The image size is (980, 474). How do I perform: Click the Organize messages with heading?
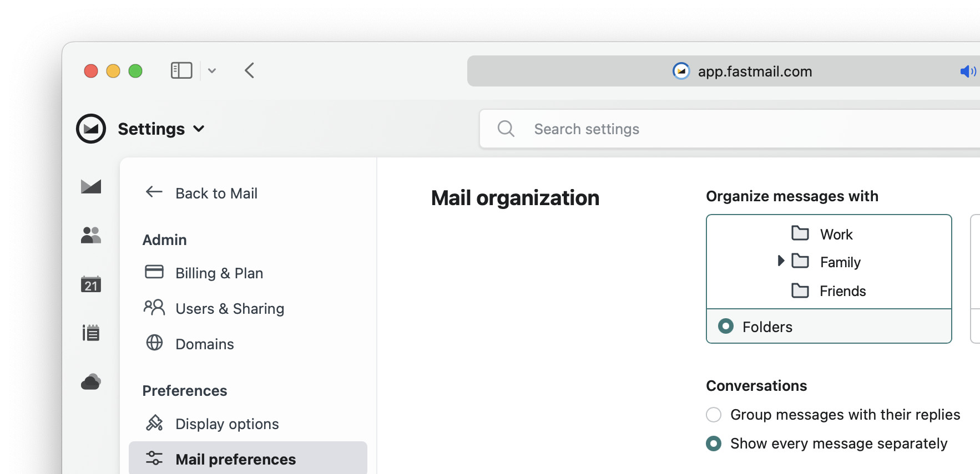(x=792, y=196)
